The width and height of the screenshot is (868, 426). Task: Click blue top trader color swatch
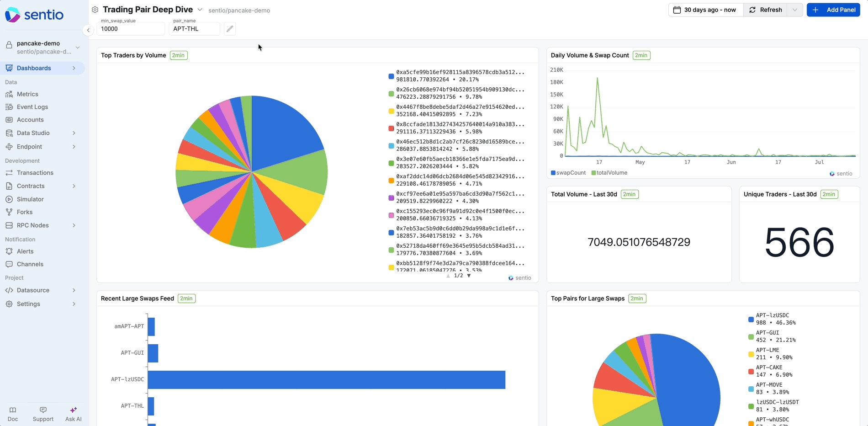coord(391,76)
